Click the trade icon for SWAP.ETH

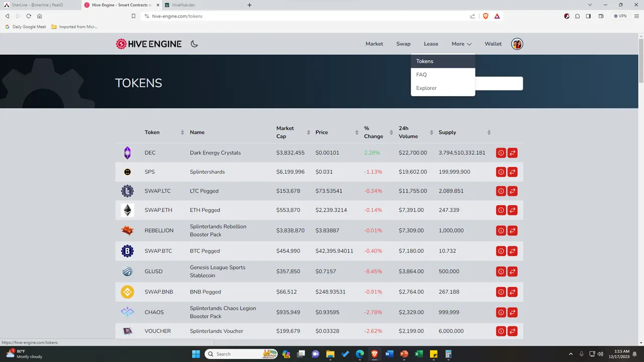512,210
